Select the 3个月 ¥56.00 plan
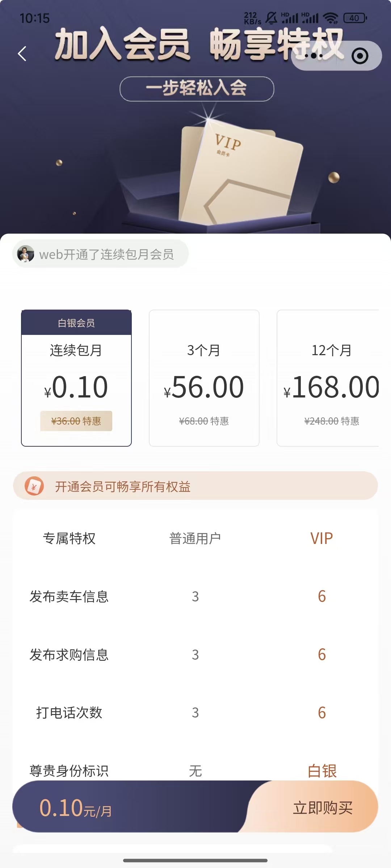The width and height of the screenshot is (391, 868). pos(204,378)
